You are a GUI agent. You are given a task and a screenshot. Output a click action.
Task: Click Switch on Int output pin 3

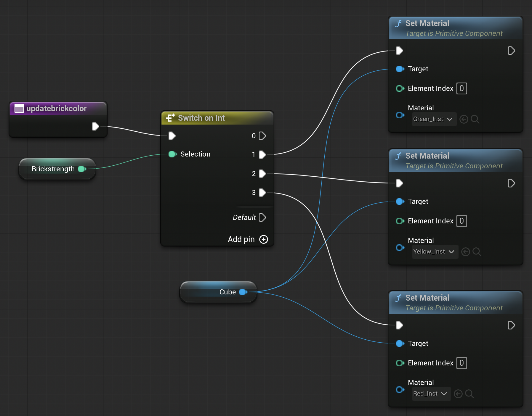(x=262, y=193)
